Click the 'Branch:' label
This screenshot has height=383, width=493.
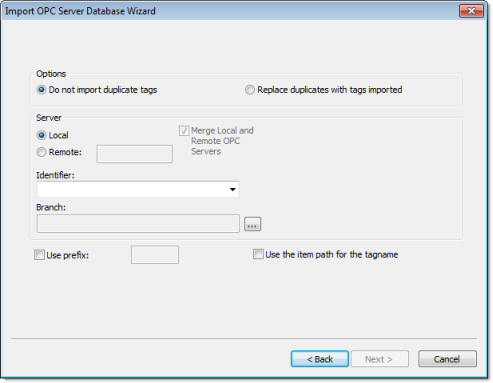click(51, 207)
